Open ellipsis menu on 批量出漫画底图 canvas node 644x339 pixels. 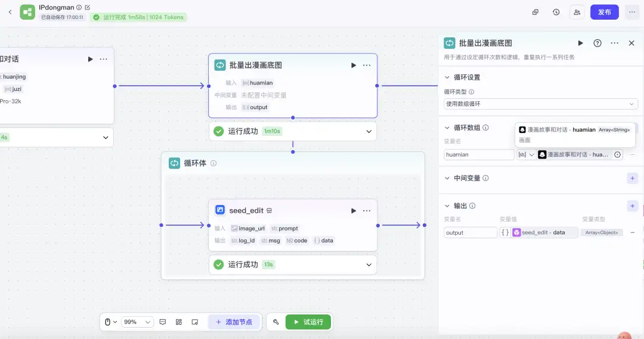point(367,66)
